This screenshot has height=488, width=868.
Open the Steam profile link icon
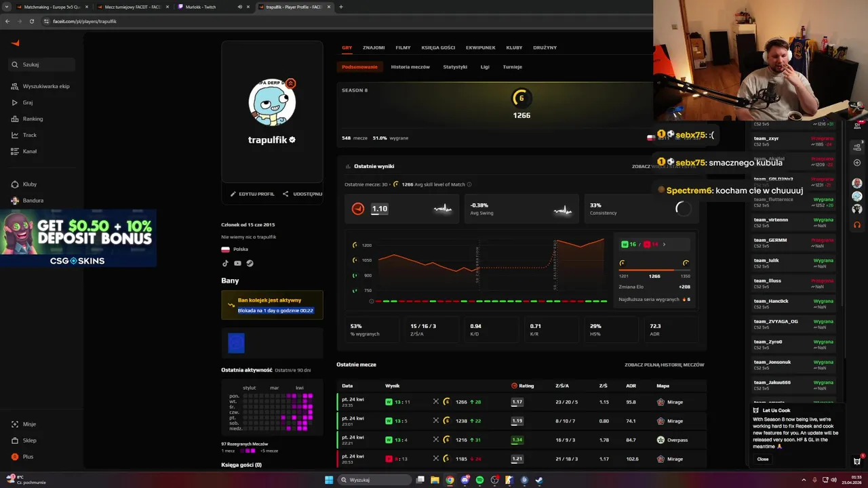point(250,263)
